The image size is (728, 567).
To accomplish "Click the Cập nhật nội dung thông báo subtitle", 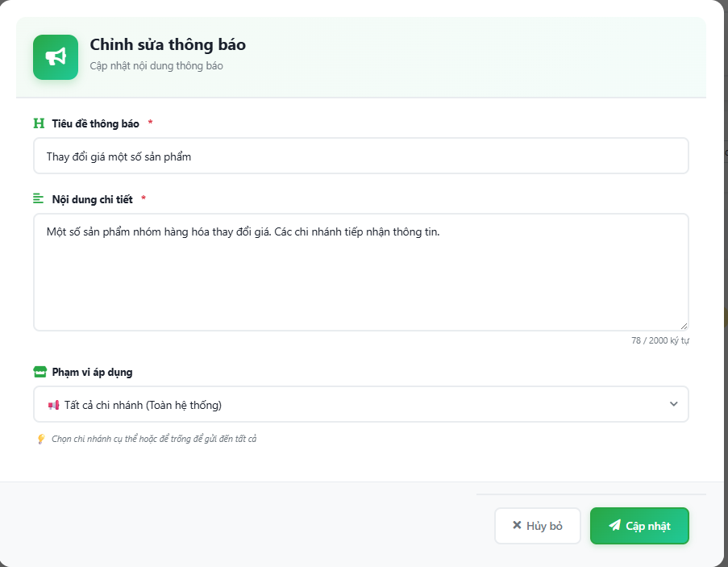I will point(156,66).
